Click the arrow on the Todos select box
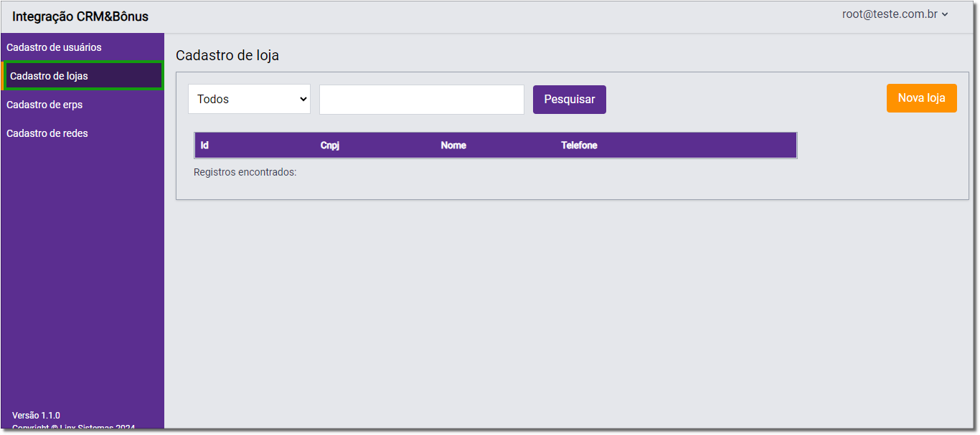980x435 pixels. [x=302, y=100]
